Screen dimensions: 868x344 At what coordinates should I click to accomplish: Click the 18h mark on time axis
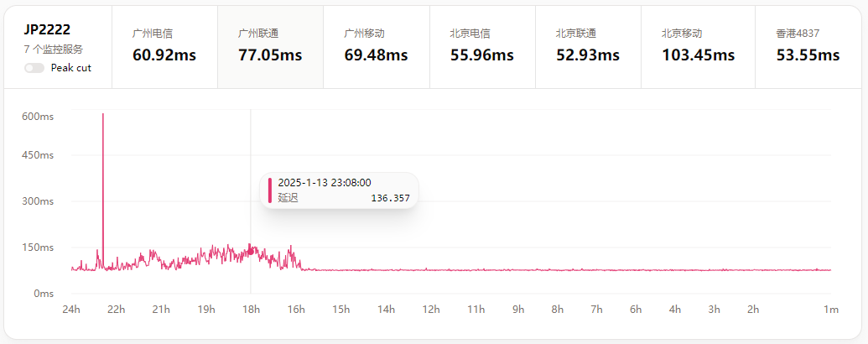point(250,310)
